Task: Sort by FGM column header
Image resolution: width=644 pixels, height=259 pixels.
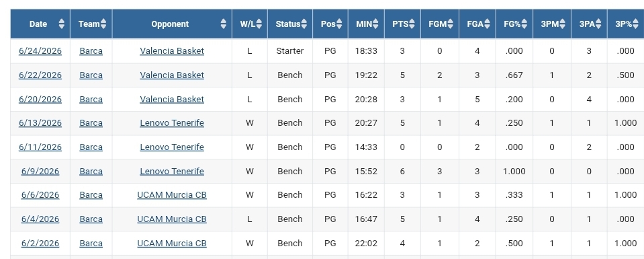Action: (440, 24)
